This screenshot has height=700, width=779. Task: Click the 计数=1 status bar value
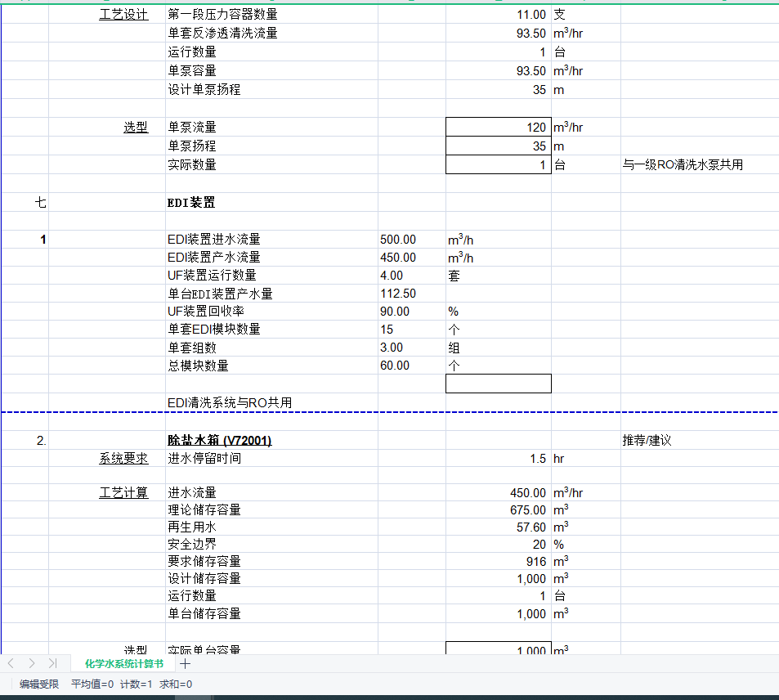137,684
